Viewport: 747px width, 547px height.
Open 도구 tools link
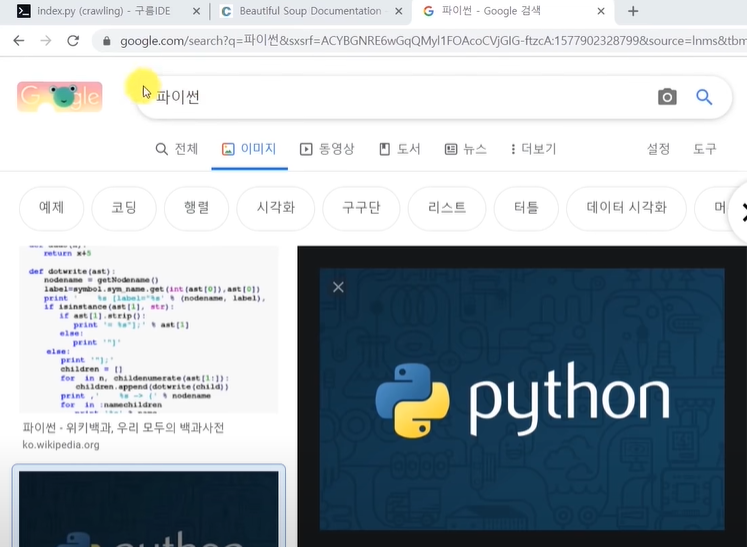[x=704, y=149]
